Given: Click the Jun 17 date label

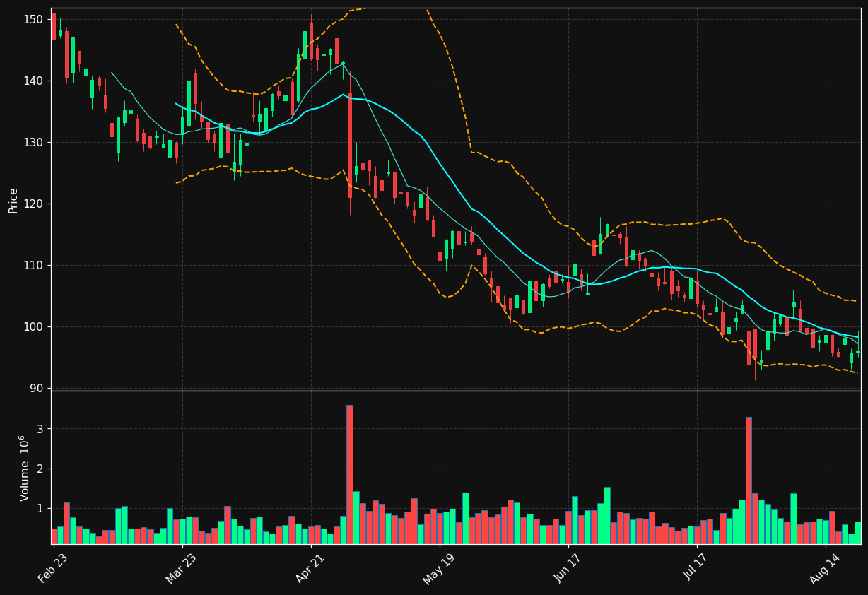Looking at the screenshot, I should point(568,567).
